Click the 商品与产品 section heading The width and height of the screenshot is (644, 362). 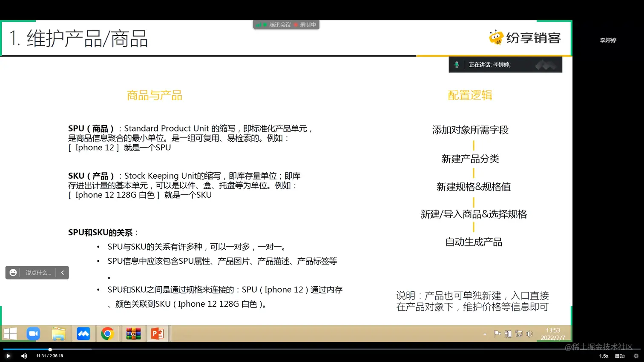155,95
